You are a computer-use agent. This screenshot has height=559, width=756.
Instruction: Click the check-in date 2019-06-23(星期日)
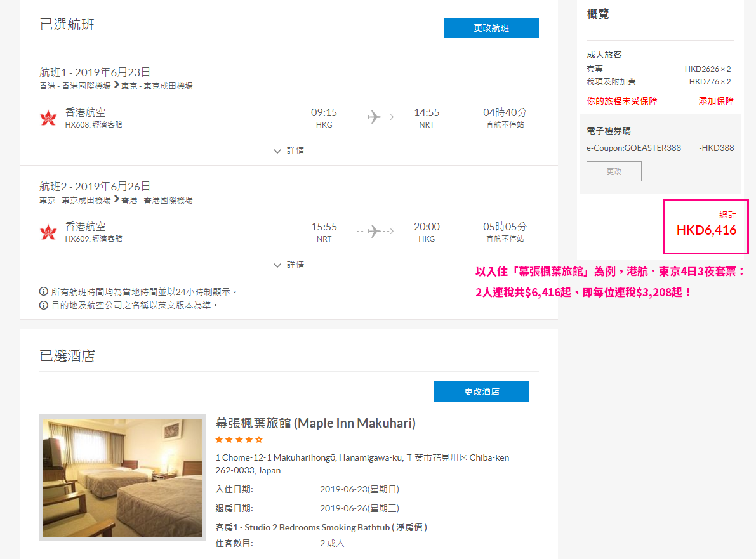[360, 489]
